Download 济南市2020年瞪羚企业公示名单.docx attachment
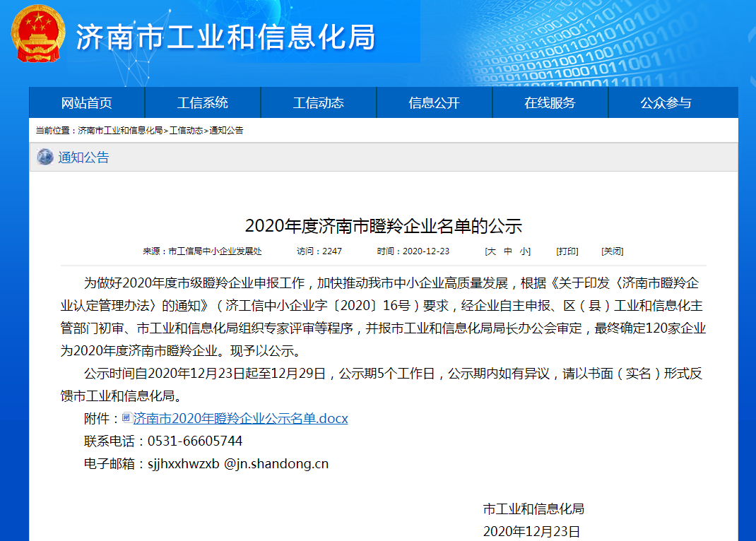The height and width of the screenshot is (541, 756). [240, 419]
